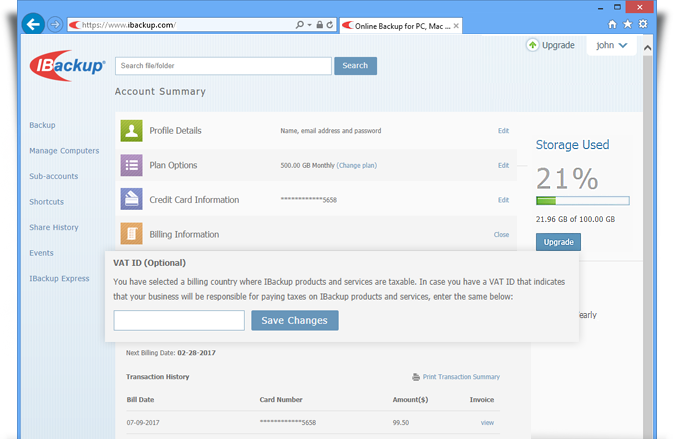The height and width of the screenshot is (439, 674).
Task: Click the search magnifier in address bar
Action: 300,25
